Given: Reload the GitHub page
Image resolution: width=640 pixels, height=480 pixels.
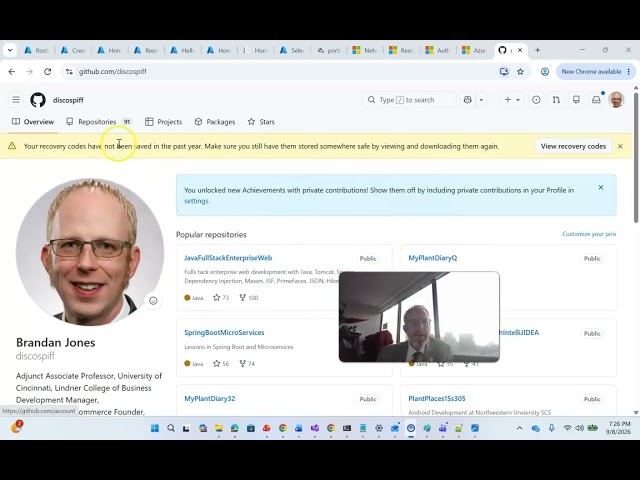Looking at the screenshot, I should click(x=48, y=71).
